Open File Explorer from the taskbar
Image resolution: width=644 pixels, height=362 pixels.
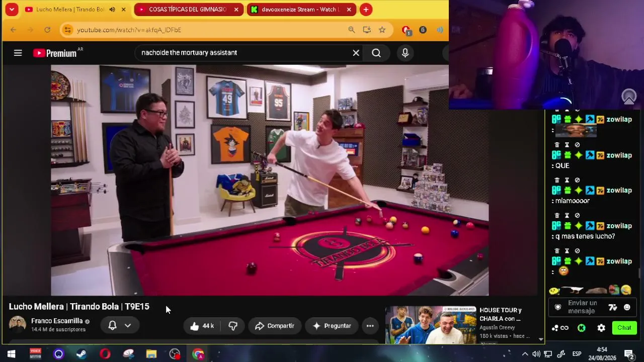[151, 354]
